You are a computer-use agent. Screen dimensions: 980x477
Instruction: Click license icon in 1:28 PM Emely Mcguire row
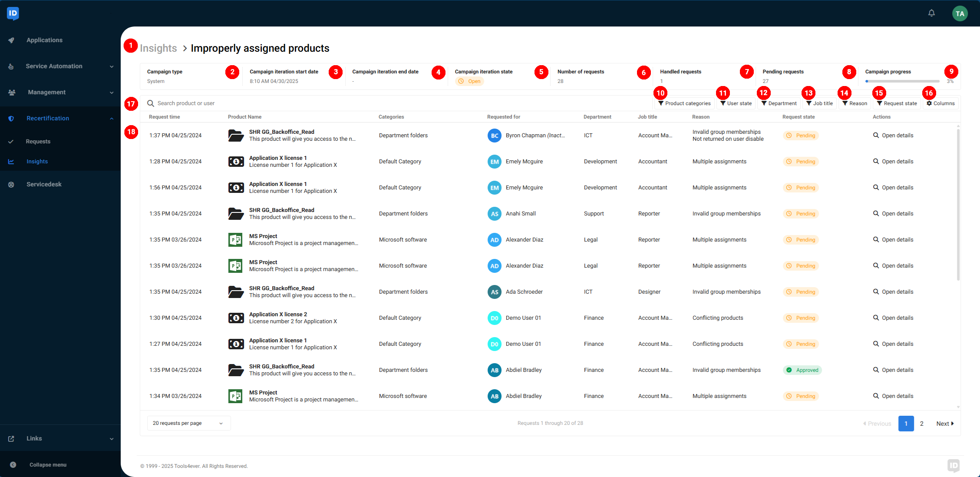[236, 162]
